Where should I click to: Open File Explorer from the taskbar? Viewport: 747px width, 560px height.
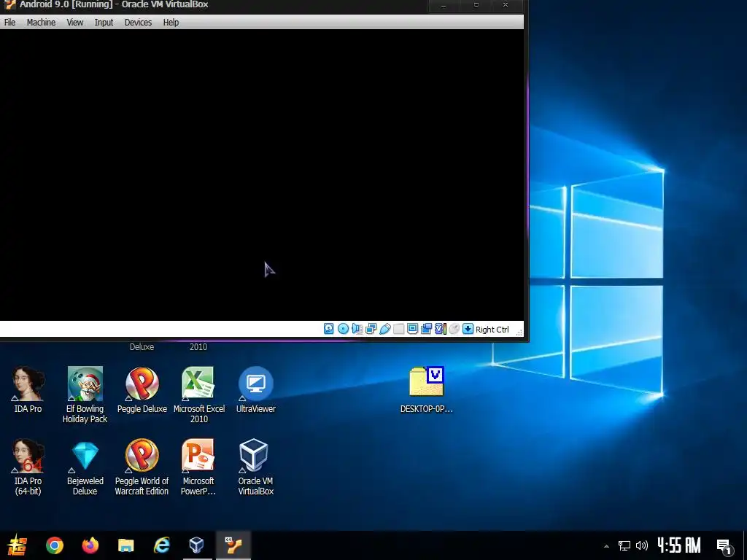(x=125, y=545)
